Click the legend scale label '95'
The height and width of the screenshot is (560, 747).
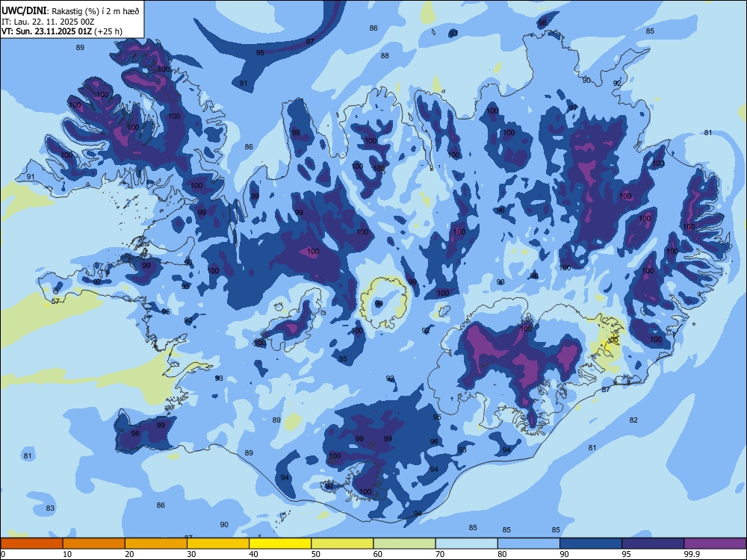pyautogui.click(x=627, y=554)
